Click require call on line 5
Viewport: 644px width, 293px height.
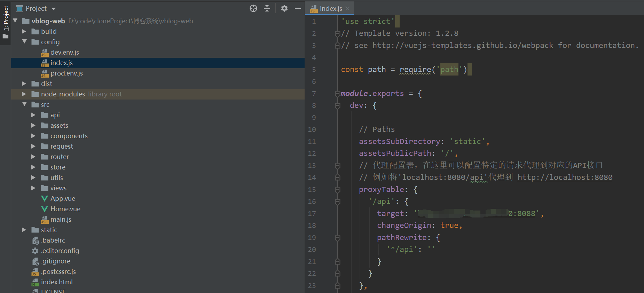pos(415,69)
